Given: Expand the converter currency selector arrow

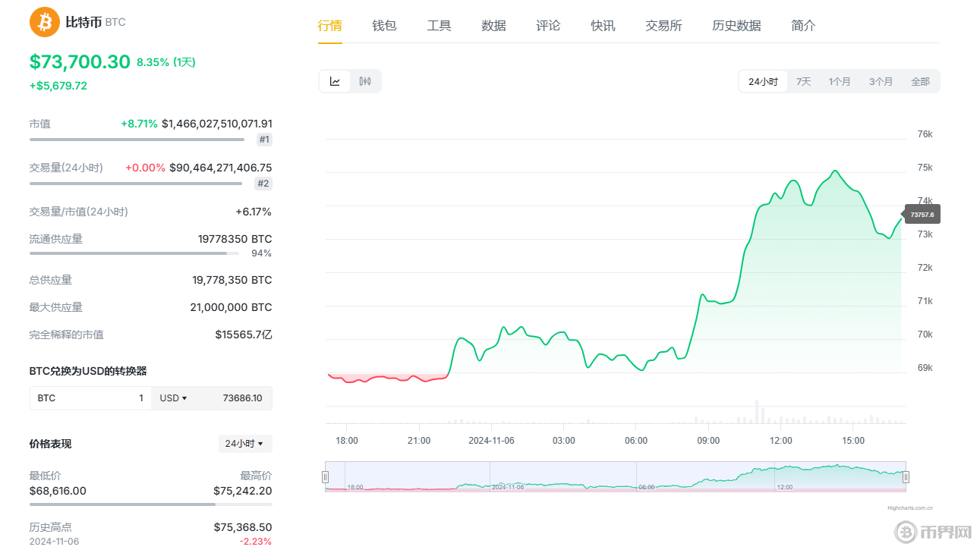Looking at the screenshot, I should pos(186,397).
